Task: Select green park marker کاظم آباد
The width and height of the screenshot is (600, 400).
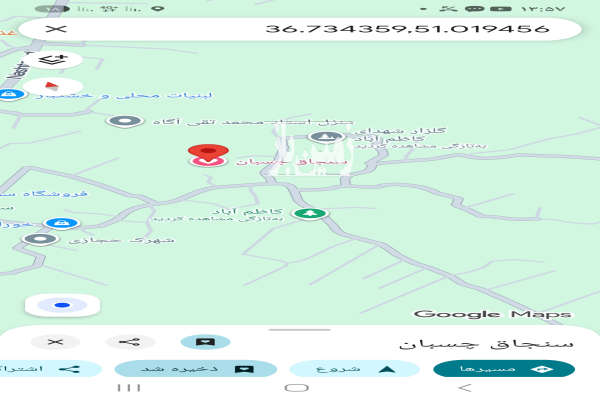Action: click(310, 213)
